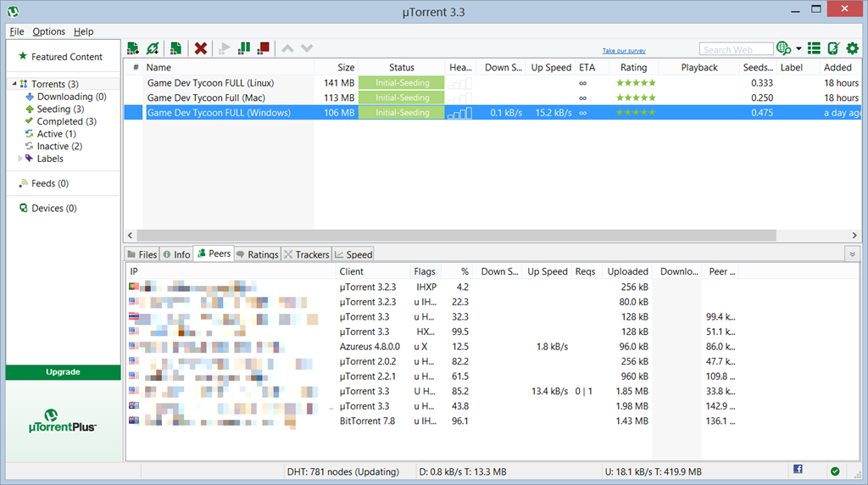Toggle the category list view icon
Viewport: 868px width, 485px height.
814,48
